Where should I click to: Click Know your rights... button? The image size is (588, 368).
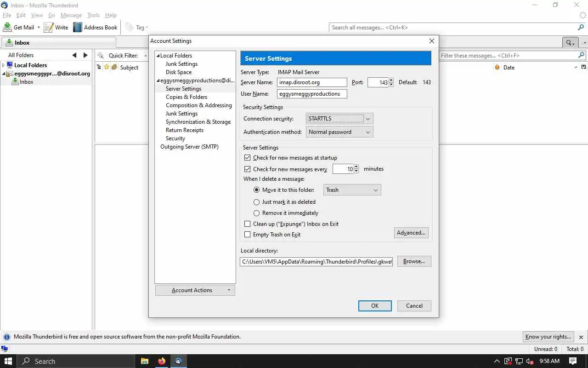(x=548, y=337)
